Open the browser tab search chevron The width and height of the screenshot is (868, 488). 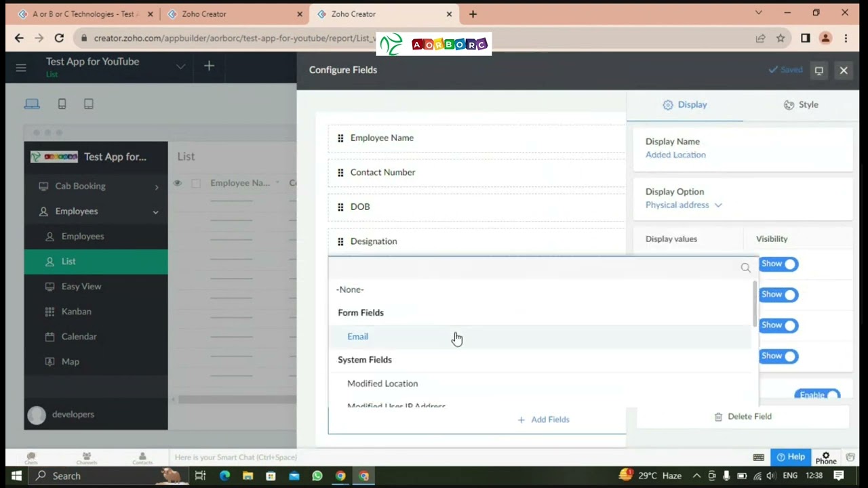click(x=758, y=13)
